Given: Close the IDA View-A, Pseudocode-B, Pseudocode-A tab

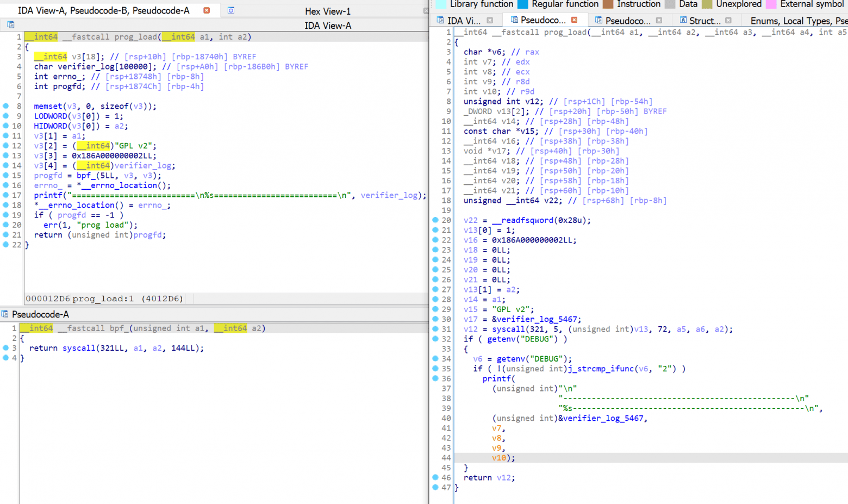Looking at the screenshot, I should pos(207,10).
